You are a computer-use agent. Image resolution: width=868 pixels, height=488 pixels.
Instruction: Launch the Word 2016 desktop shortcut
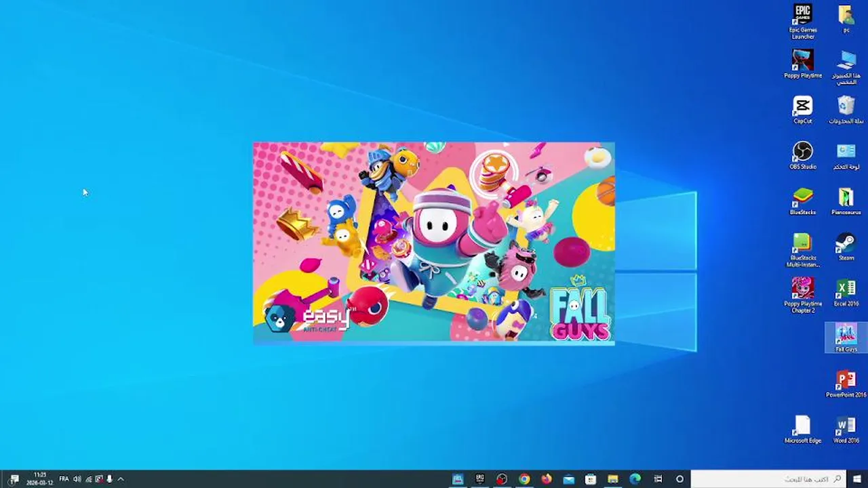[846, 429]
